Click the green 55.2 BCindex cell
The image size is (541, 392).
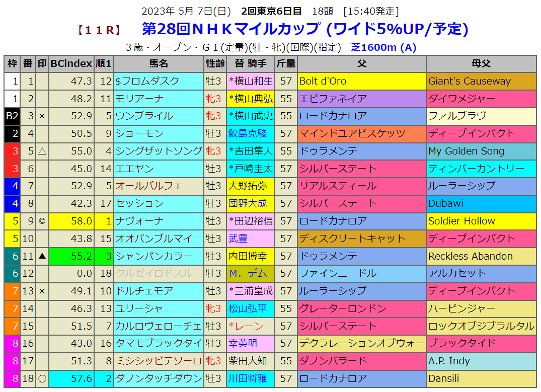[x=71, y=256]
